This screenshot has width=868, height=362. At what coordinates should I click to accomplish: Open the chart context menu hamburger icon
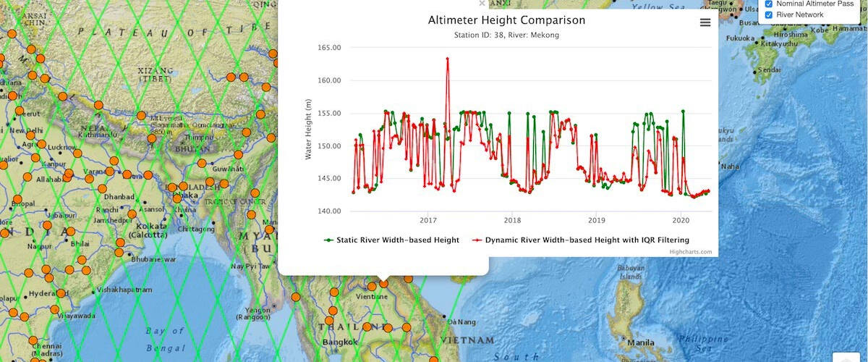pyautogui.click(x=705, y=22)
